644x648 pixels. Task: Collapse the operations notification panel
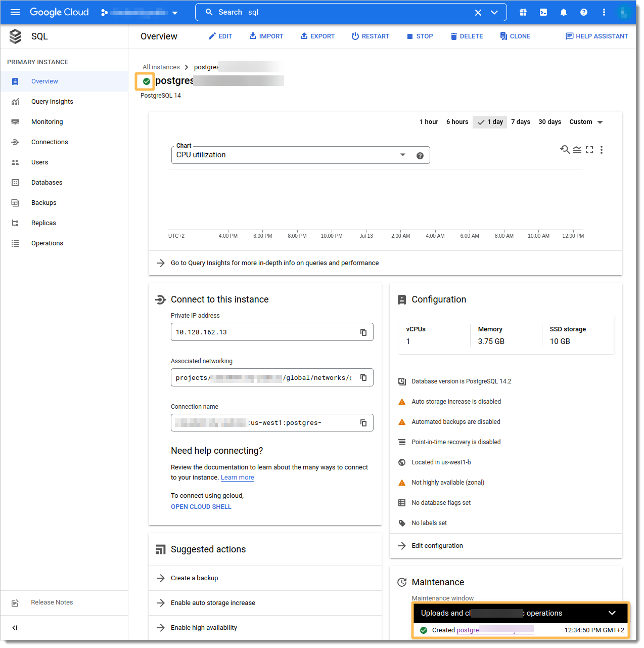(612, 613)
